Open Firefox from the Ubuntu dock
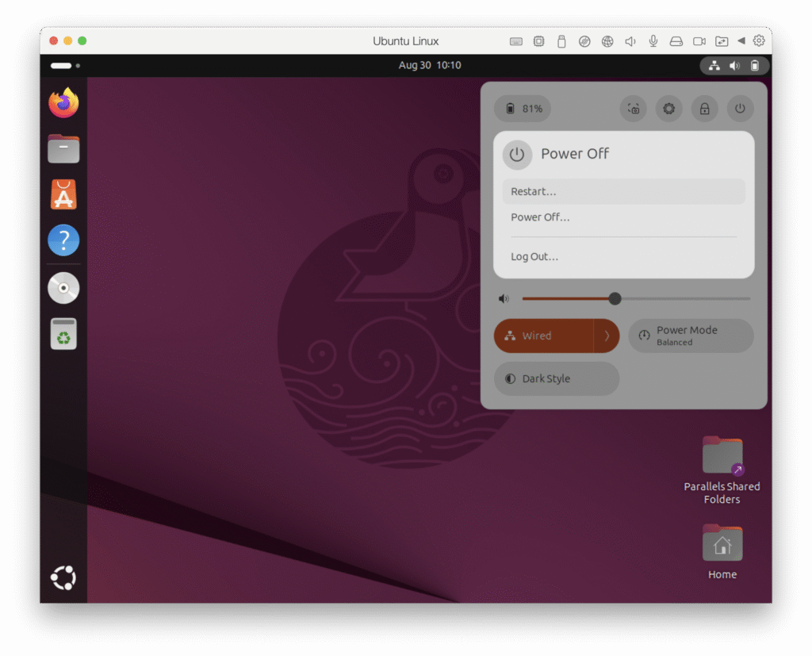 tap(63, 103)
